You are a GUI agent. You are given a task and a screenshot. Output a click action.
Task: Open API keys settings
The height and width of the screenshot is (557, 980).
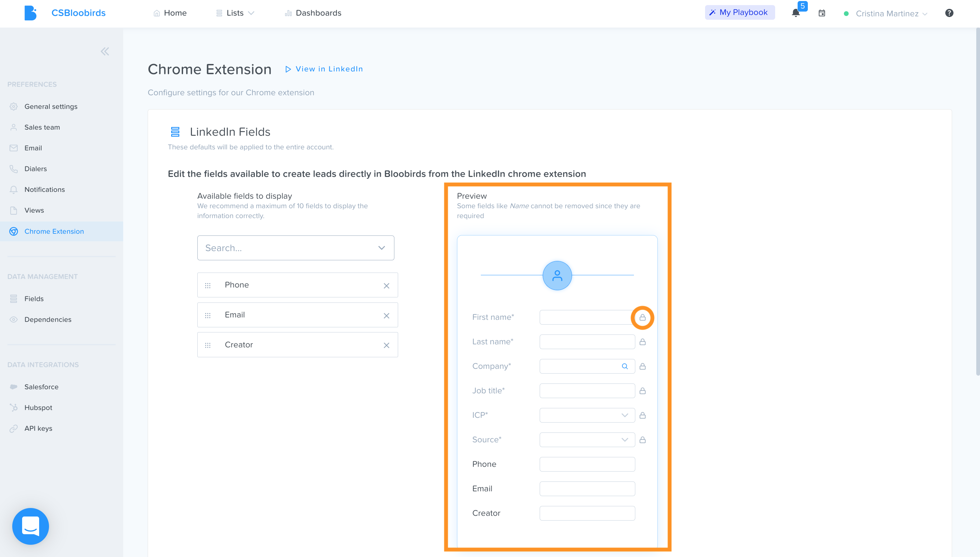point(38,428)
